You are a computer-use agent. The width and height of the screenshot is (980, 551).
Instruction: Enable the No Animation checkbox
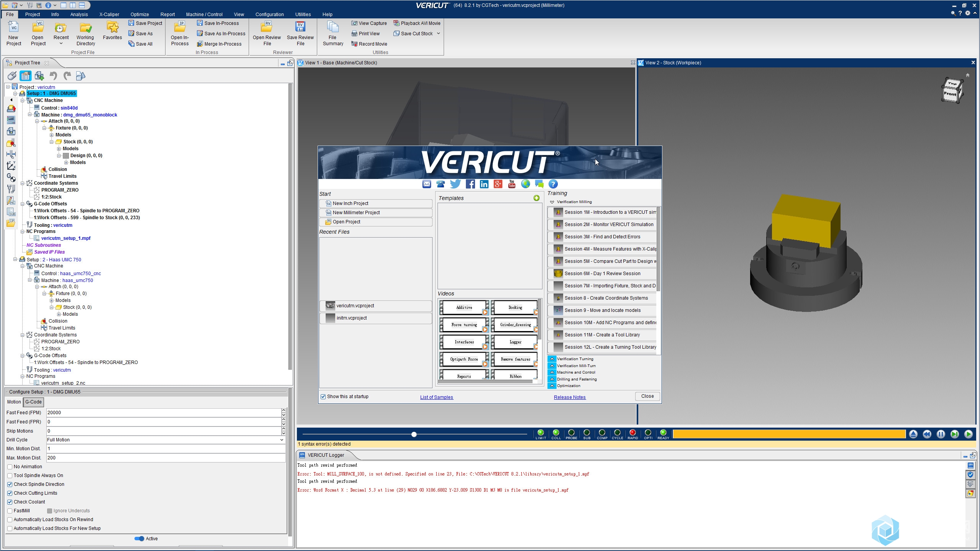pos(10,467)
